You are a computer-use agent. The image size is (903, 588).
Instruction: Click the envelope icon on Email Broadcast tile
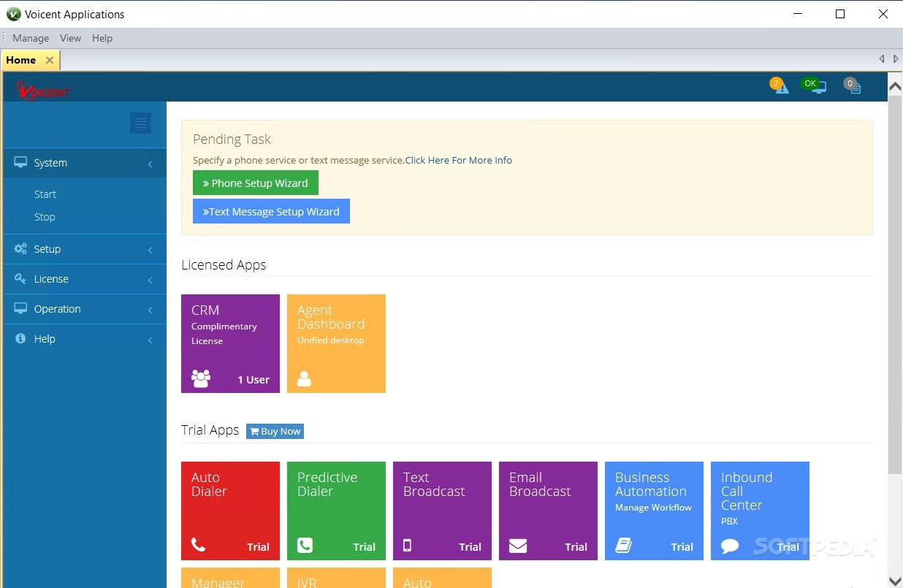518,546
